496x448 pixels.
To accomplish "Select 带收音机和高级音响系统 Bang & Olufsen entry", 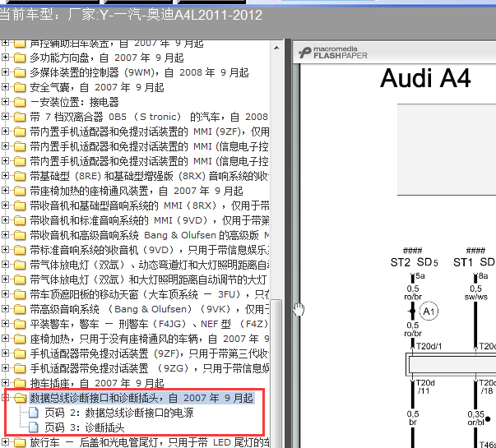I will pos(150,235).
